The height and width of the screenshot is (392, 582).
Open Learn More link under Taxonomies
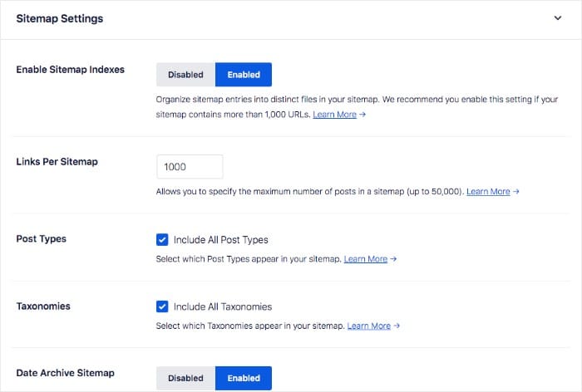[x=369, y=326]
